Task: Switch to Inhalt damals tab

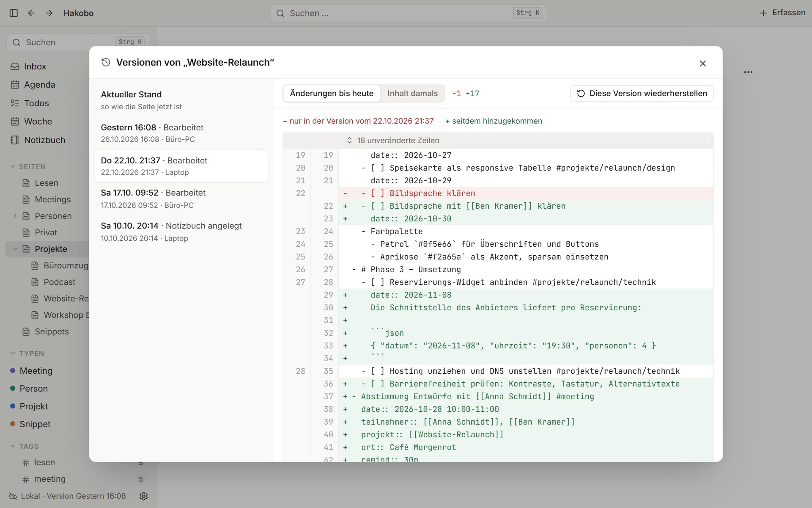Action: (x=412, y=93)
